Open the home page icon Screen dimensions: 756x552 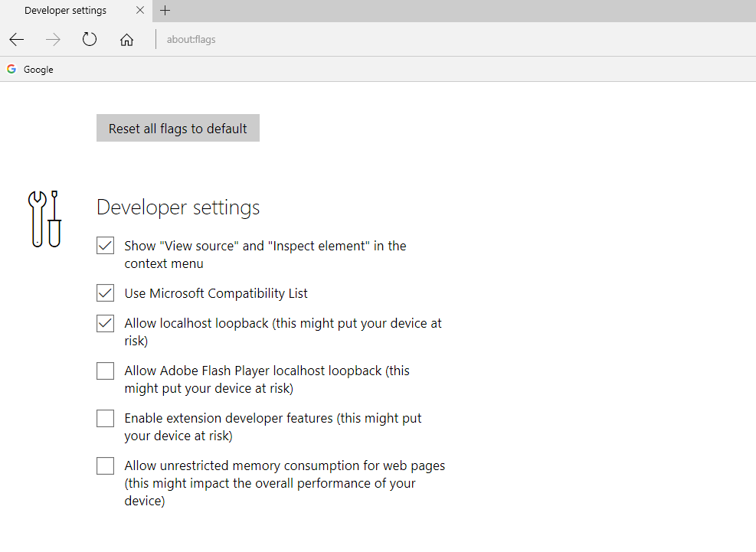(x=127, y=40)
